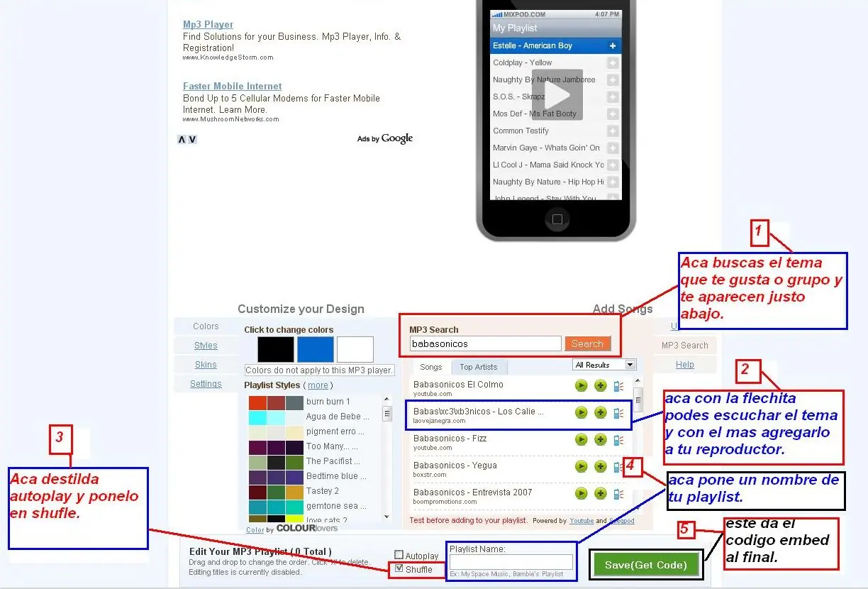868x589 pixels.
Task: Select Babasonicos - Yegua result text
Action: (455, 466)
